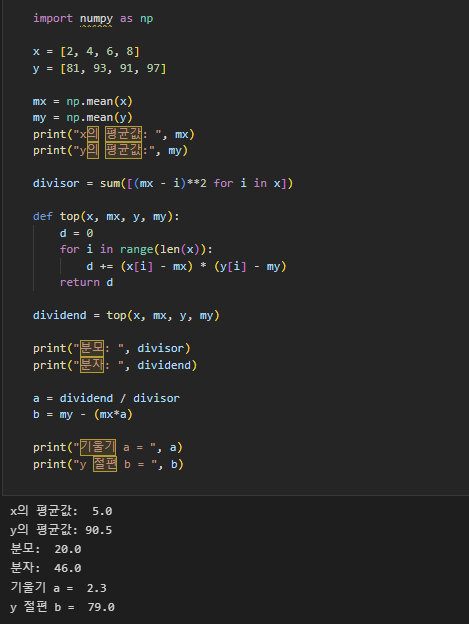Viewport: 469px width, 624px height.
Task: Click the 'import numpy as np' line
Action: tap(93, 19)
